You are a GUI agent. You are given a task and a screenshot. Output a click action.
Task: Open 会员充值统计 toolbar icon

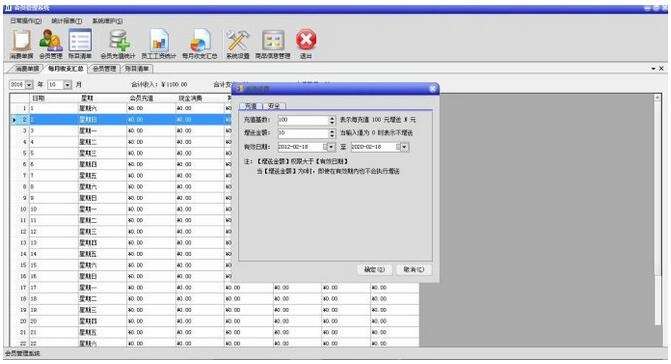coord(118,44)
